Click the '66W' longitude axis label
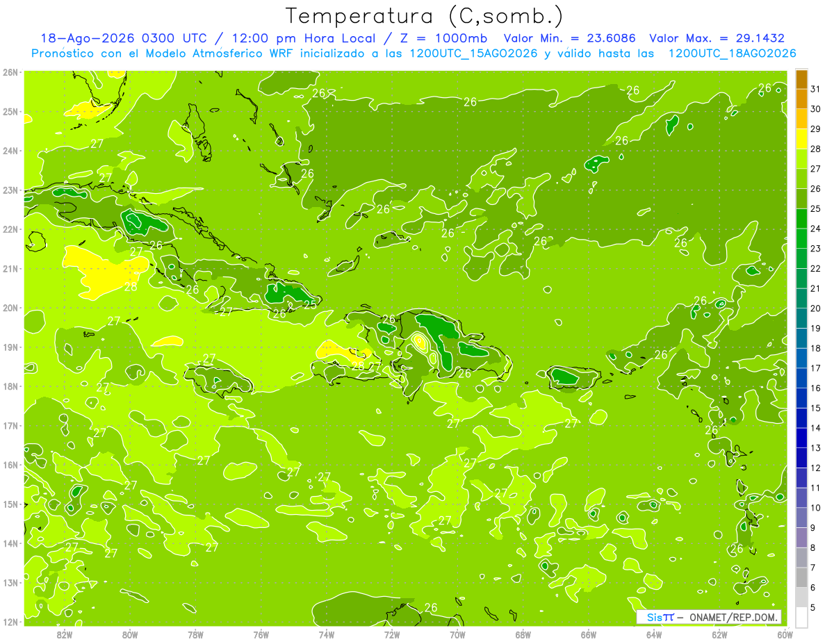The width and height of the screenshot is (834, 644). [x=588, y=634]
